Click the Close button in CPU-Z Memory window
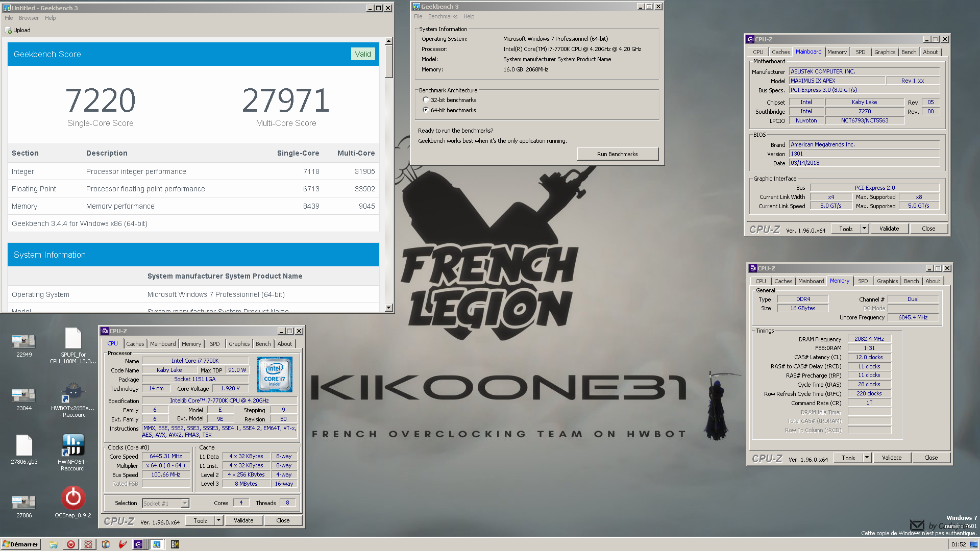Image resolution: width=980 pixels, height=551 pixels. pos(931,458)
